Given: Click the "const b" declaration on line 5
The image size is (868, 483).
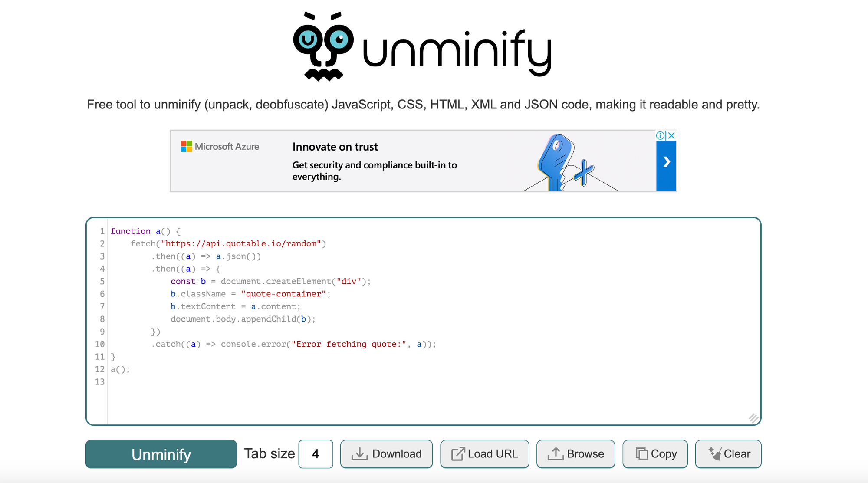Looking at the screenshot, I should [188, 282].
